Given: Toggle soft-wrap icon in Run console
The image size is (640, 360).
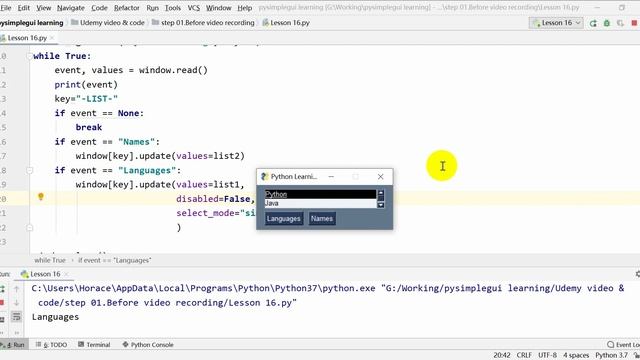Looking at the screenshot, I should click(x=16, y=317).
